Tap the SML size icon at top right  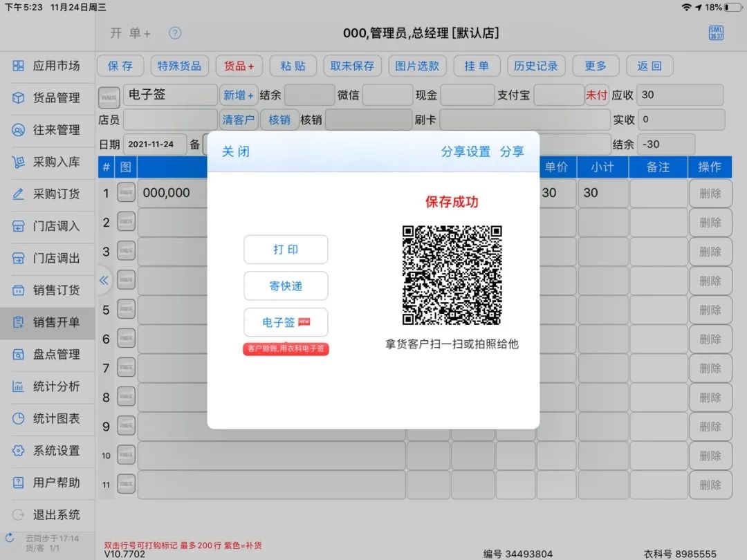716,33
